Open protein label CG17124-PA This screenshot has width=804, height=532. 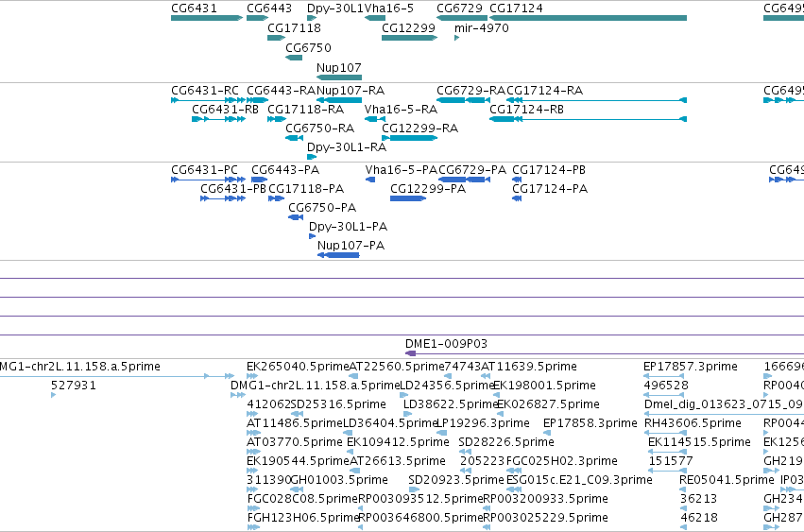point(550,189)
